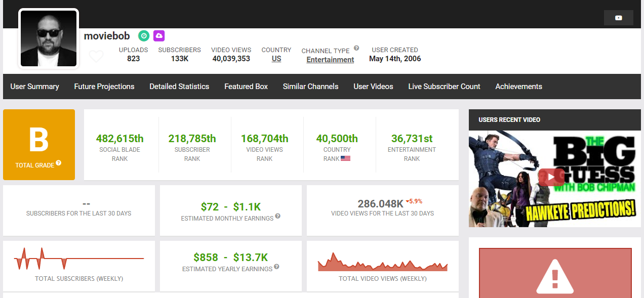Click the purple cloud upload badge
Image resolution: width=644 pixels, height=298 pixels.
(159, 36)
